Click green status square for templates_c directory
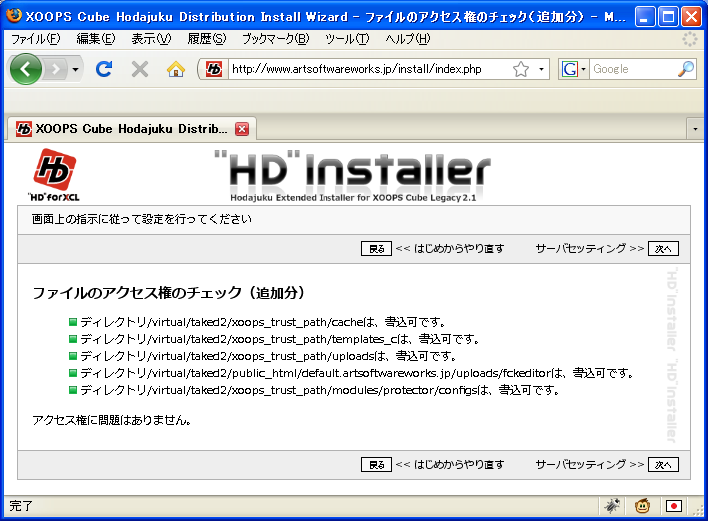708x521 pixels. click(73, 339)
